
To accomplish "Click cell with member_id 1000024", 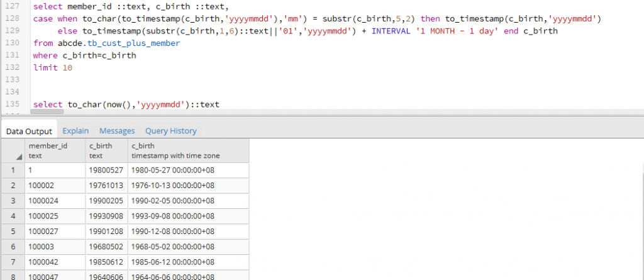I will pyautogui.click(x=55, y=201).
